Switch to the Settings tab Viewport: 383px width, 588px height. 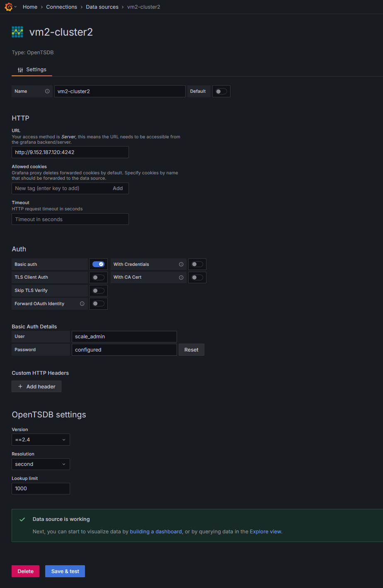click(x=32, y=70)
